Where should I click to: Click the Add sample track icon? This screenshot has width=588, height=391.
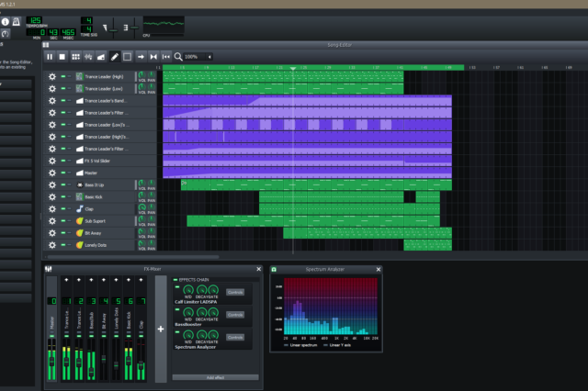tap(89, 56)
